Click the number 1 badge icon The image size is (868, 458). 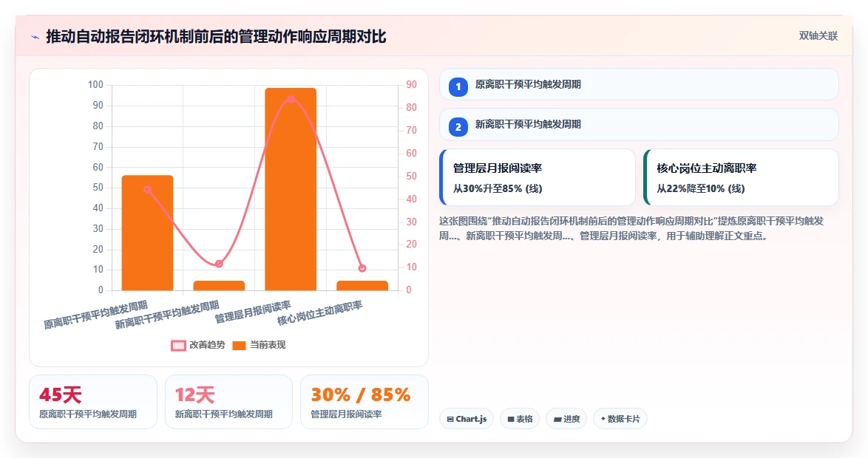coord(458,87)
